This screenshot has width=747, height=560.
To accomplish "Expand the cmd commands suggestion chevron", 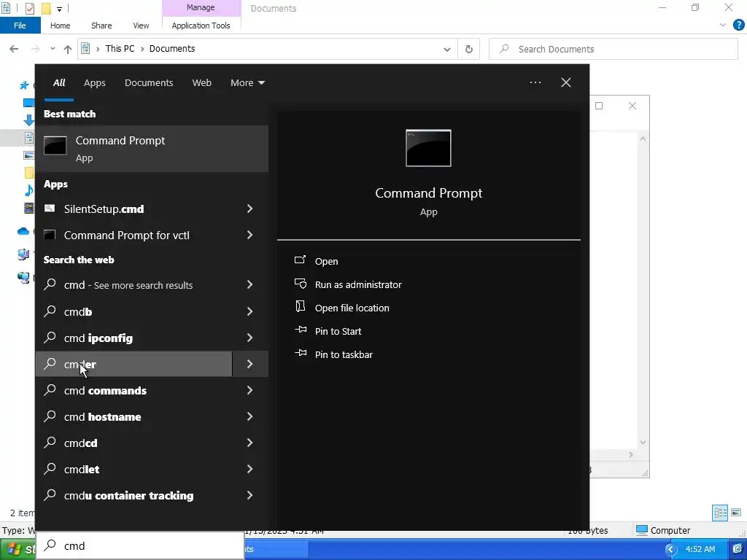I will pos(249,391).
